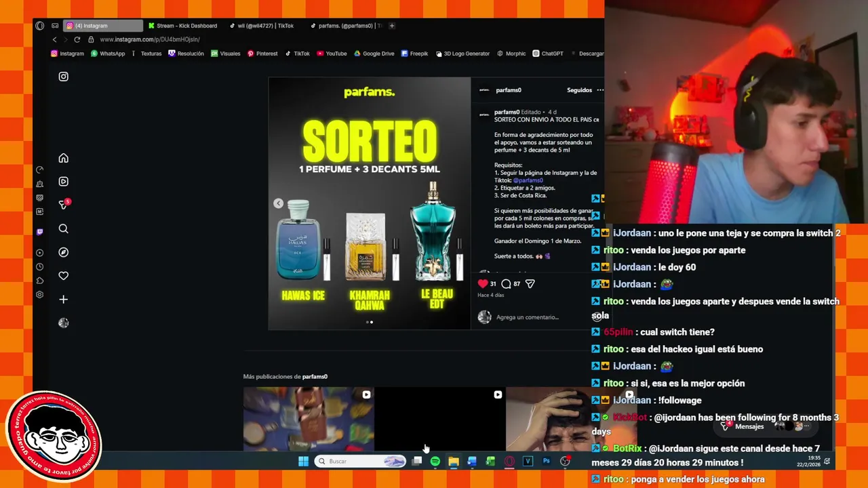Click the SORTEO giveaway post image
The image size is (868, 488).
pos(370,203)
